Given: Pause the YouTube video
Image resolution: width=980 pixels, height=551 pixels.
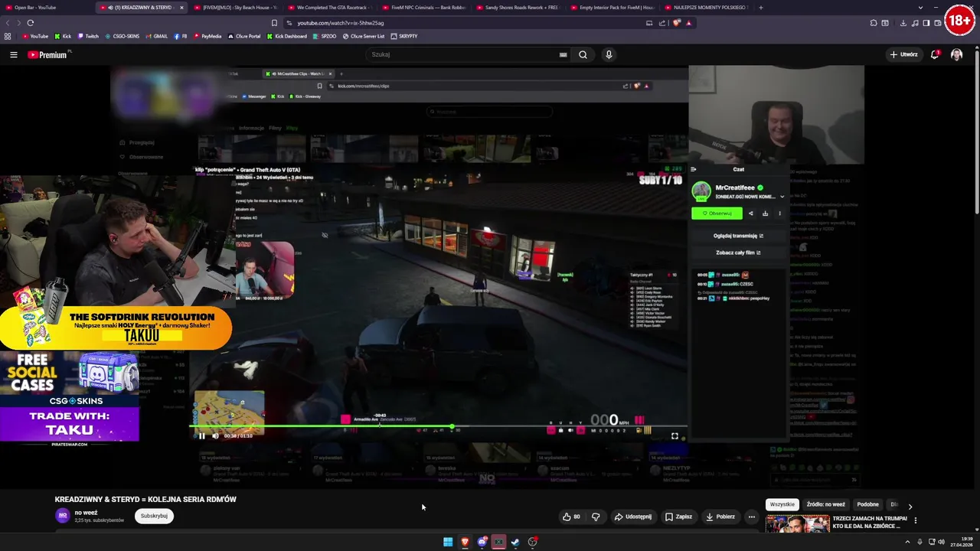Looking at the screenshot, I should pyautogui.click(x=202, y=436).
